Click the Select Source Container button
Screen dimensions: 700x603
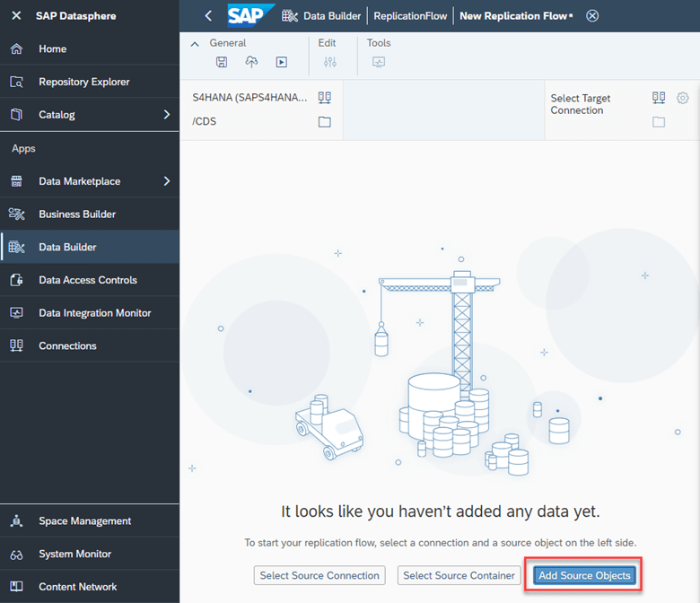click(459, 575)
